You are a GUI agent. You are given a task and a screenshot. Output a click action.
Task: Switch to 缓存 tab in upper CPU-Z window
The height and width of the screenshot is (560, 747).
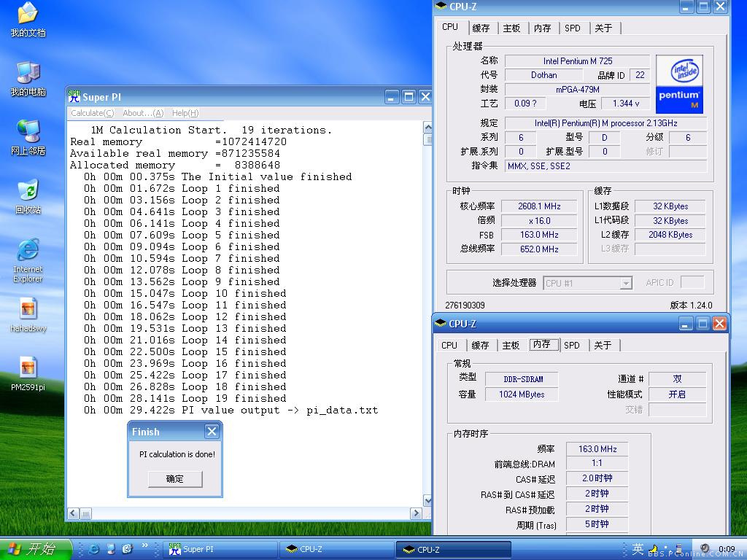481,28
